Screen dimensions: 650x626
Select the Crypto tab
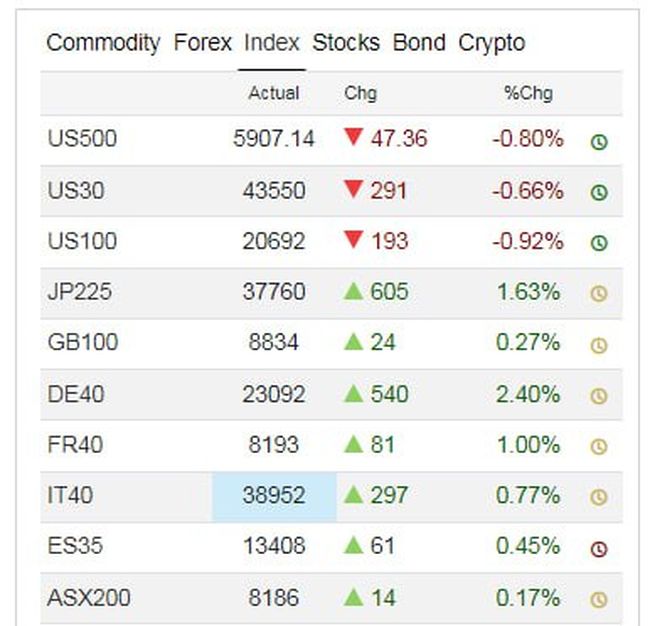pyautogui.click(x=491, y=43)
